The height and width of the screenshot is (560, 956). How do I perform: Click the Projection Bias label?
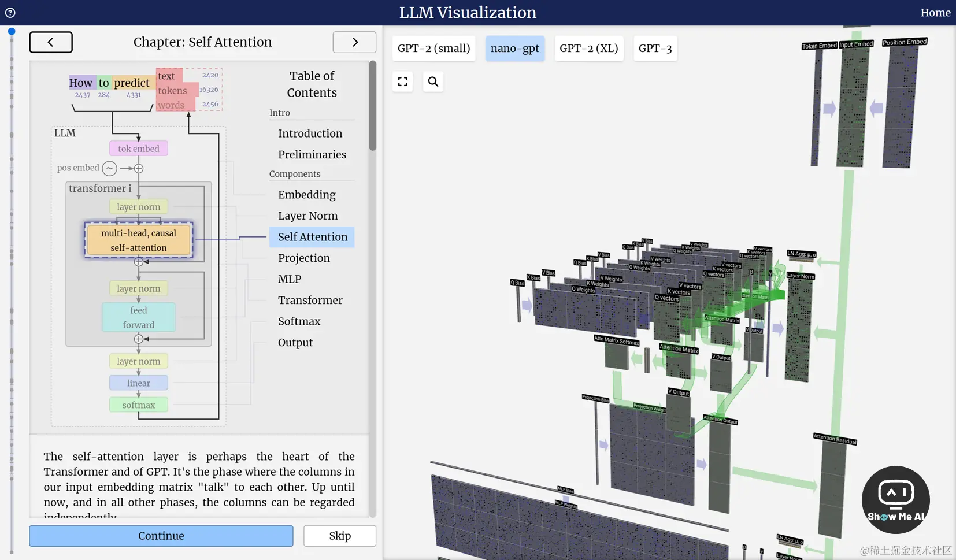[x=595, y=399]
